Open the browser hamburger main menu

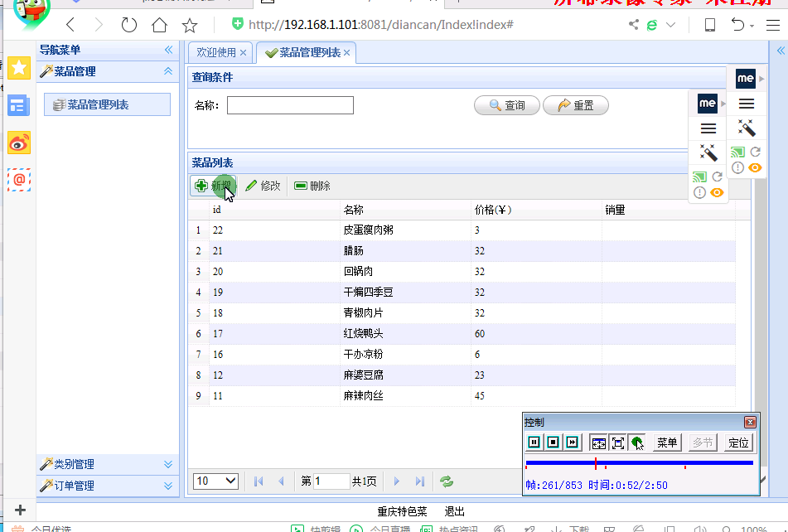pos(773,25)
